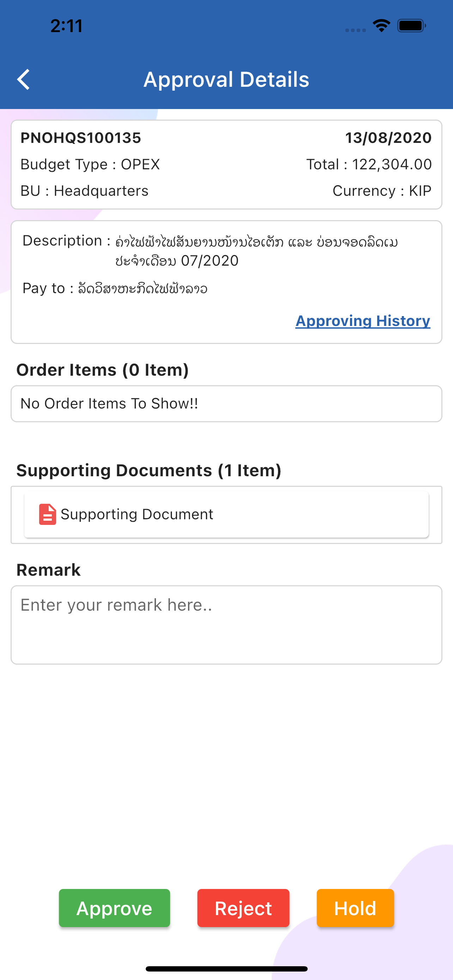Tap the Supporting Documents section heading
The height and width of the screenshot is (980, 453).
(x=149, y=471)
